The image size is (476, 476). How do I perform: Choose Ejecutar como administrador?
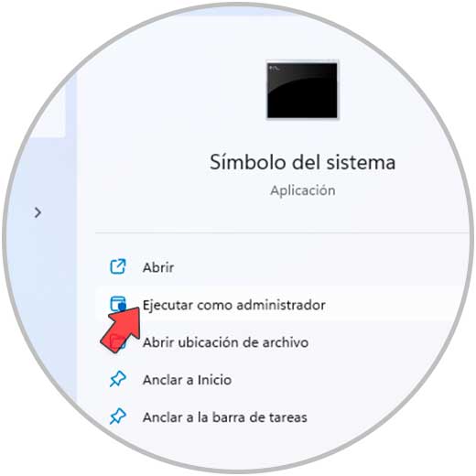[234, 305]
